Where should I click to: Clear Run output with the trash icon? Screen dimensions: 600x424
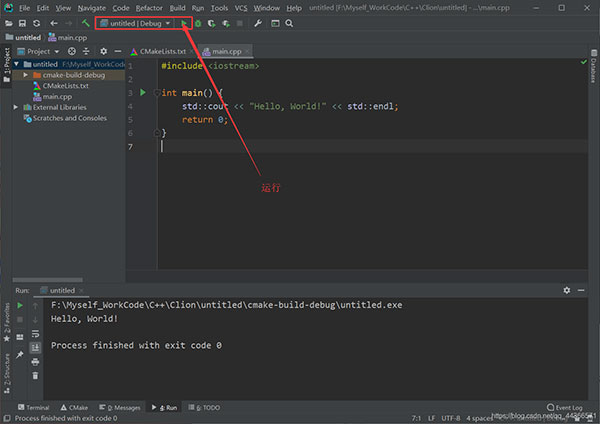coord(35,375)
